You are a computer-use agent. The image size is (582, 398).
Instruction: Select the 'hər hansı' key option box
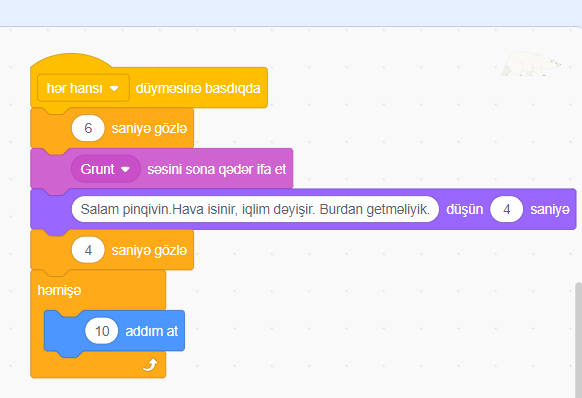tap(83, 88)
